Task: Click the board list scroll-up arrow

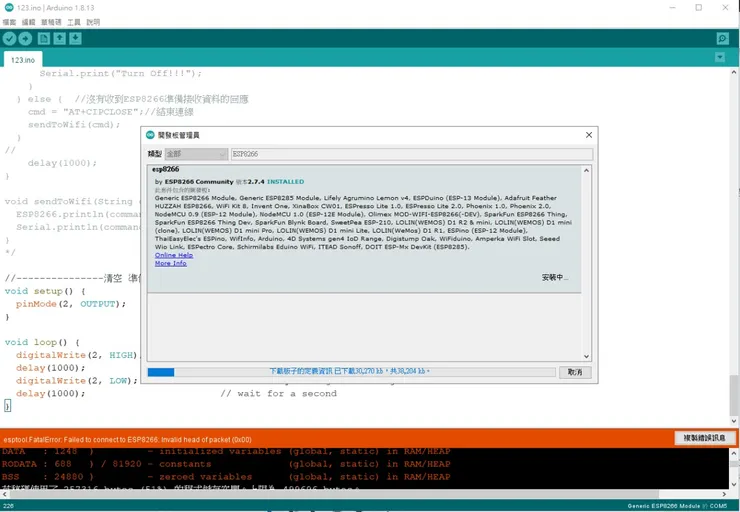Action: coord(586,170)
